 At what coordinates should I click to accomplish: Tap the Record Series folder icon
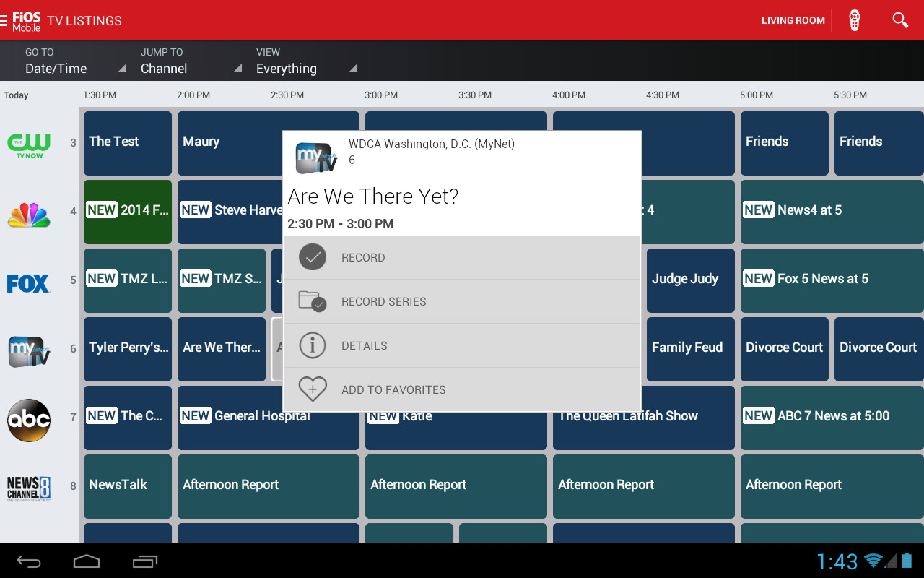(313, 301)
